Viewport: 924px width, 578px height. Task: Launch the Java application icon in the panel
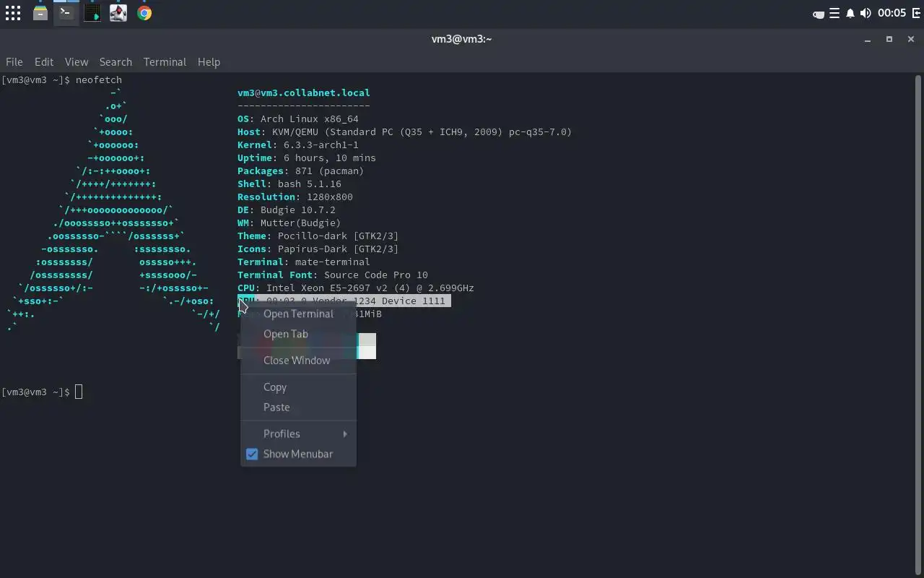click(118, 13)
